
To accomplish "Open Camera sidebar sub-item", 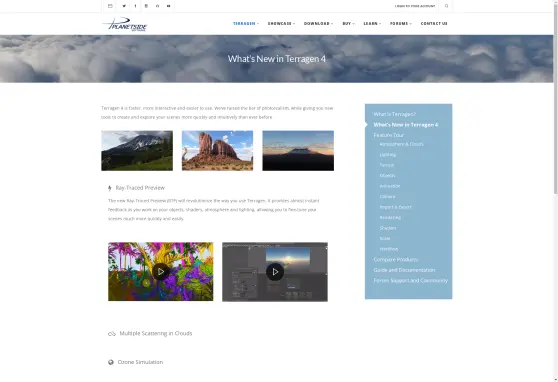I will 387,197.
